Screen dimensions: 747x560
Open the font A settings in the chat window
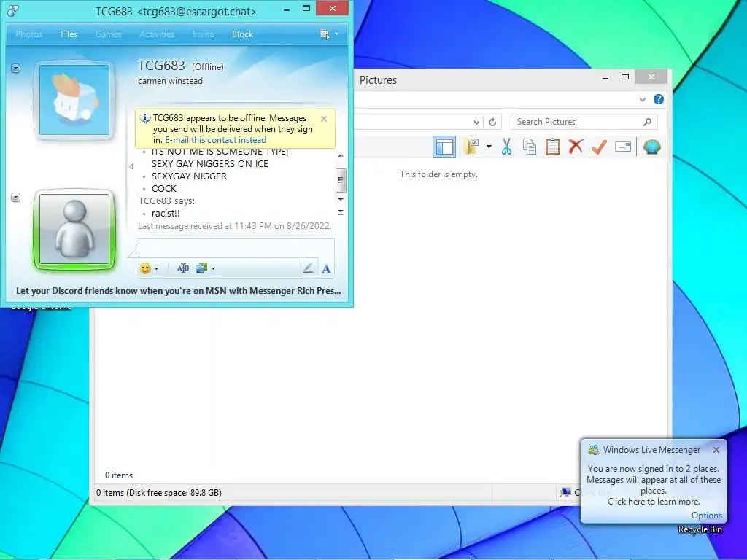pyautogui.click(x=326, y=269)
